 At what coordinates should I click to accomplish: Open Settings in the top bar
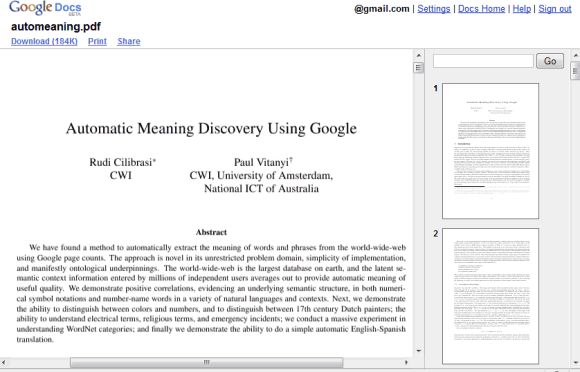pos(434,9)
